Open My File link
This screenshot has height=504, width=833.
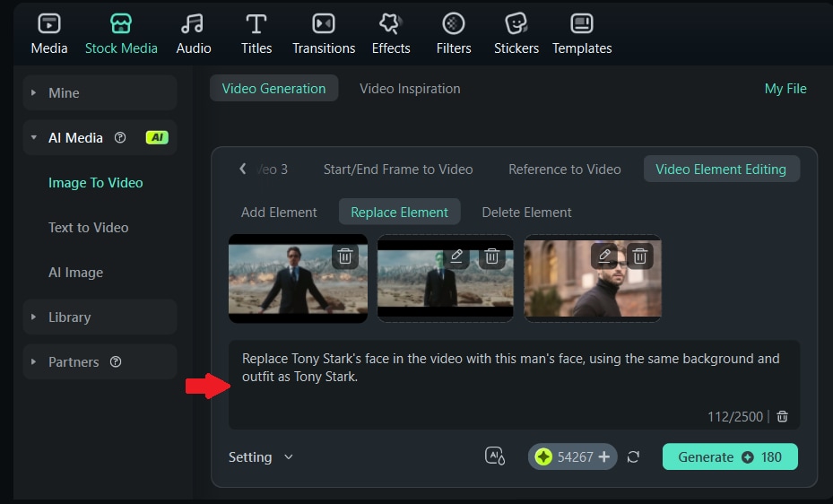pyautogui.click(x=785, y=88)
